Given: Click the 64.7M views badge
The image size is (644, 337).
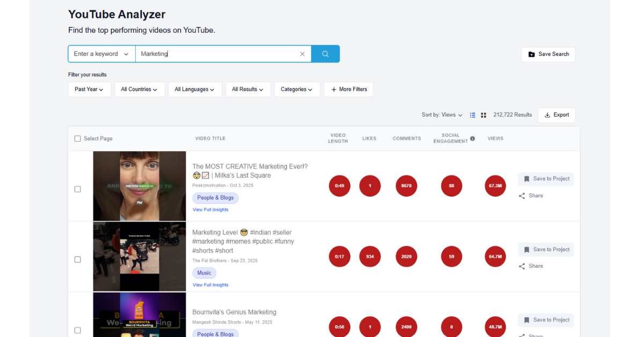Looking at the screenshot, I should point(495,257).
